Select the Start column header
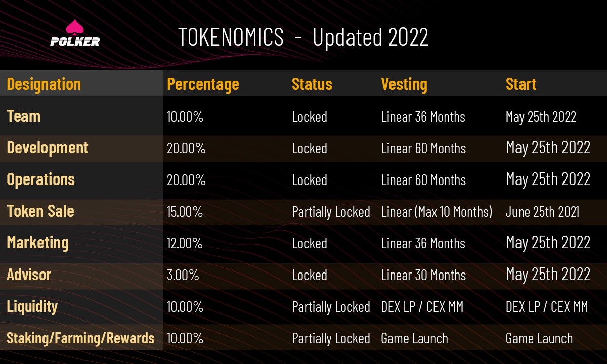Viewport: 607px width, 364px height. click(521, 84)
